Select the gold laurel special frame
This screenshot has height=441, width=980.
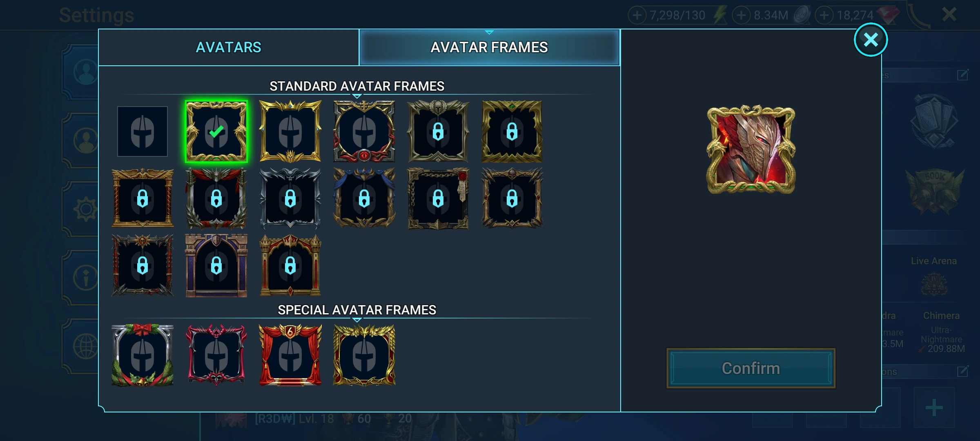(364, 355)
